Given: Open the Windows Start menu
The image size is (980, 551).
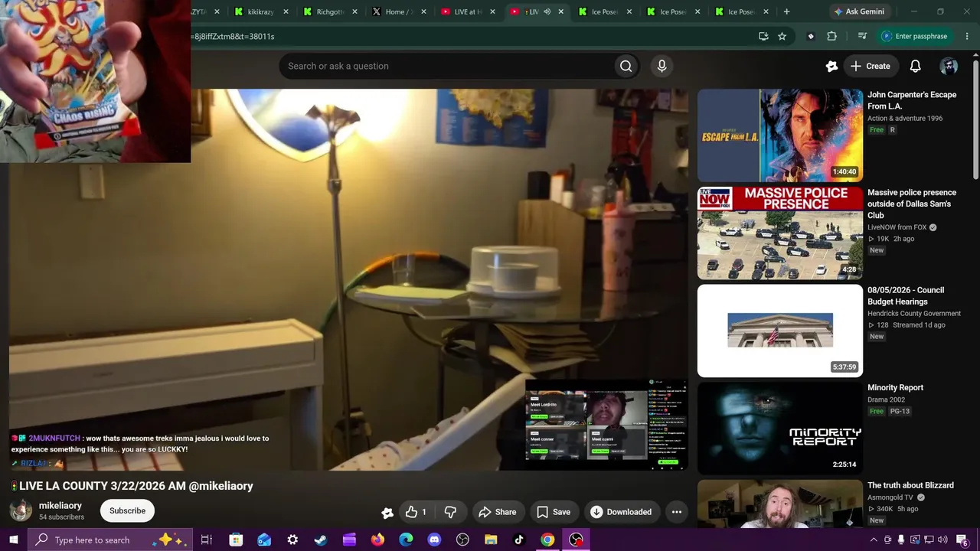Looking at the screenshot, I should tap(14, 540).
